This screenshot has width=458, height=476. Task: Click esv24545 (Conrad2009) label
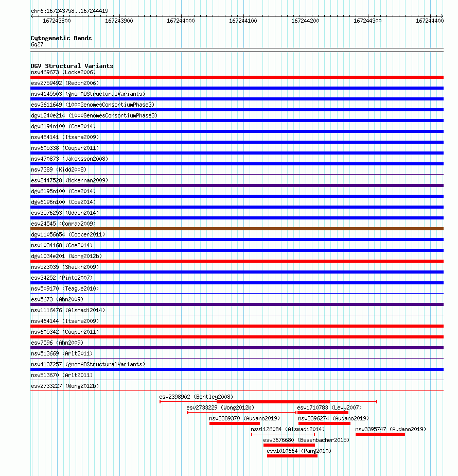point(63,224)
